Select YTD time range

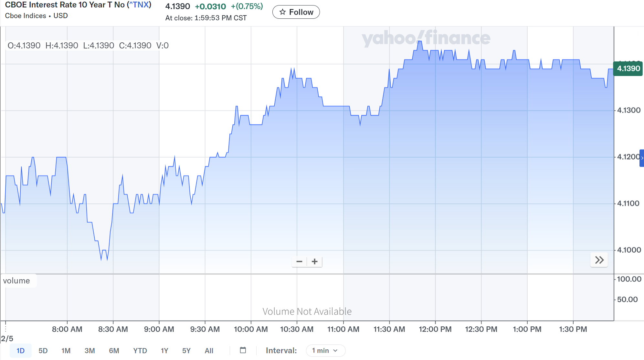coord(140,351)
